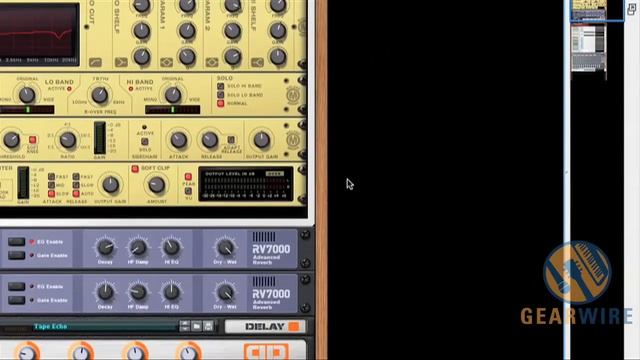Click the DELAY device name label
This screenshot has height=360, width=640.
[265, 327]
